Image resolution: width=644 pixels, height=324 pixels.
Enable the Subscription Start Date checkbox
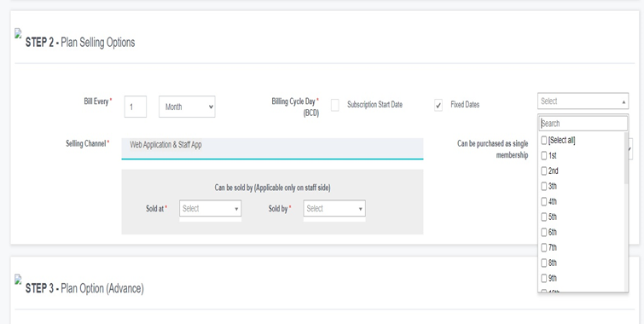click(x=335, y=105)
